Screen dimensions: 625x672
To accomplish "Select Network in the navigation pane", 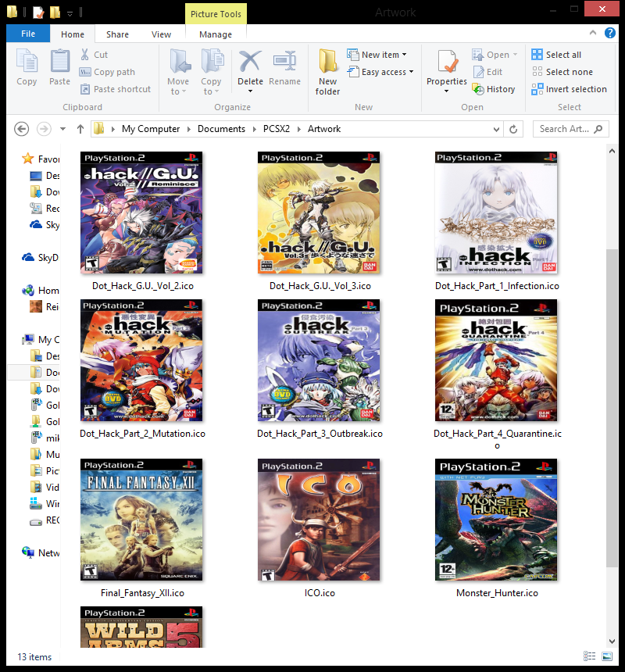I will [x=41, y=553].
